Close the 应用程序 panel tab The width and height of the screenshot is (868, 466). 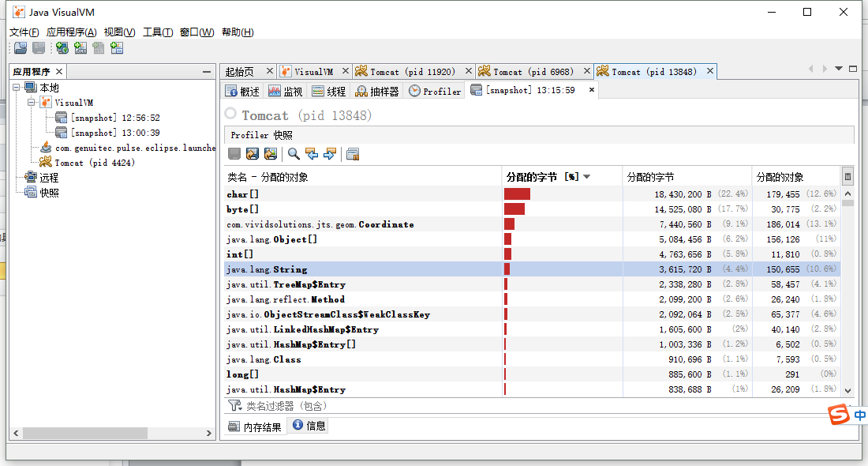pyautogui.click(x=58, y=71)
